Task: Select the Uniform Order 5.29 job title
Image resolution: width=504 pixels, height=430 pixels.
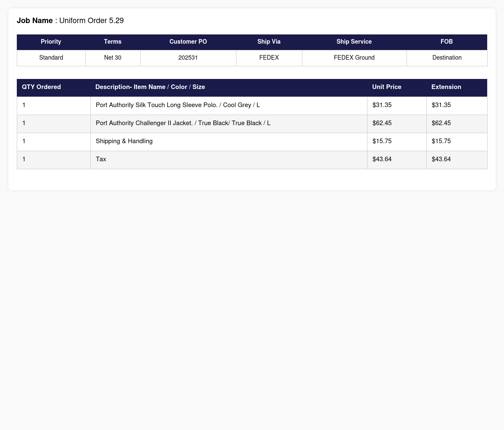Action: click(92, 21)
